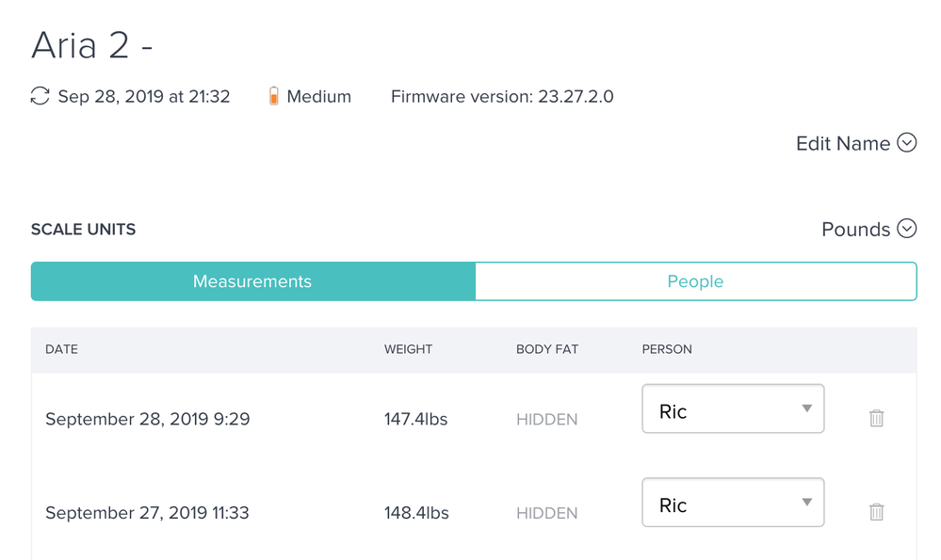Image resolution: width=941 pixels, height=560 pixels.
Task: Click the DATE column header
Action: coord(61,349)
